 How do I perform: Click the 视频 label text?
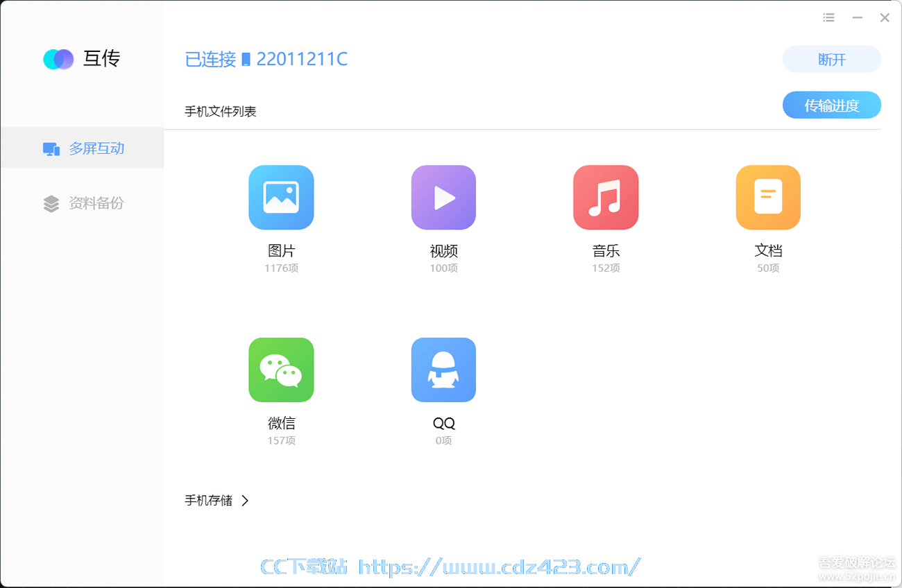pyautogui.click(x=443, y=251)
